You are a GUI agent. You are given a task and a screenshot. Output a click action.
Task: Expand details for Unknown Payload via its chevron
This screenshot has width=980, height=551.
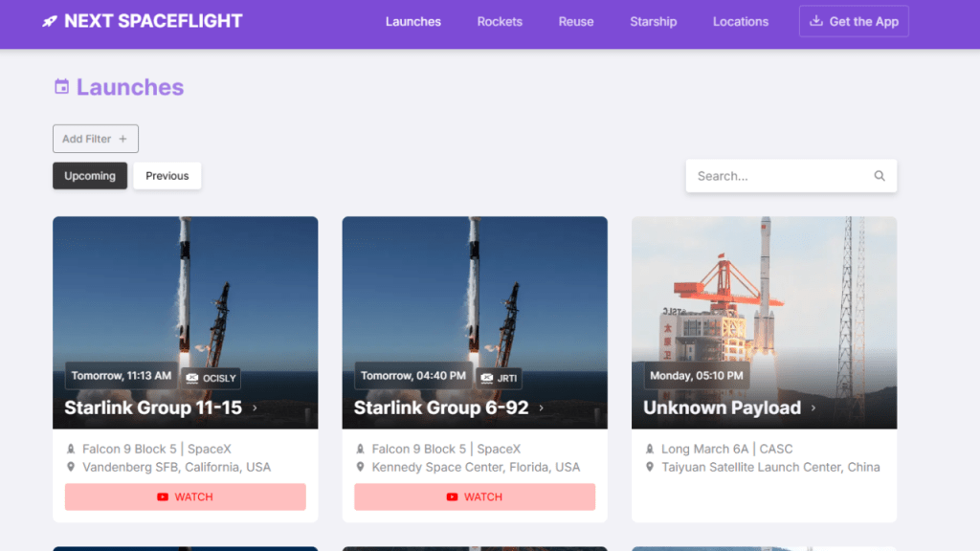(x=814, y=408)
